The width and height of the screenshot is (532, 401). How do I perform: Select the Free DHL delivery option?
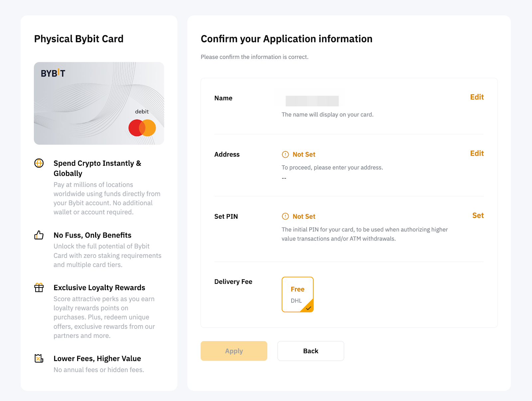tap(297, 294)
